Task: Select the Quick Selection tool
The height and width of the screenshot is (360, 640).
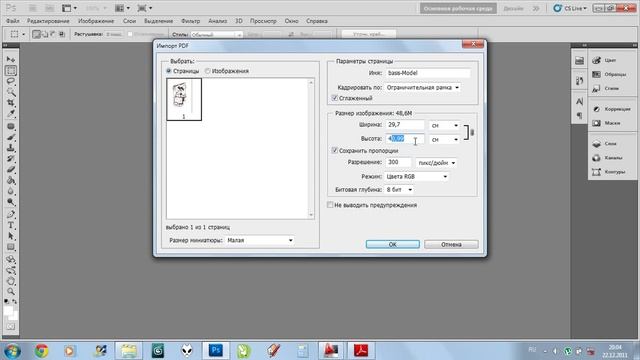Action: click(11, 92)
